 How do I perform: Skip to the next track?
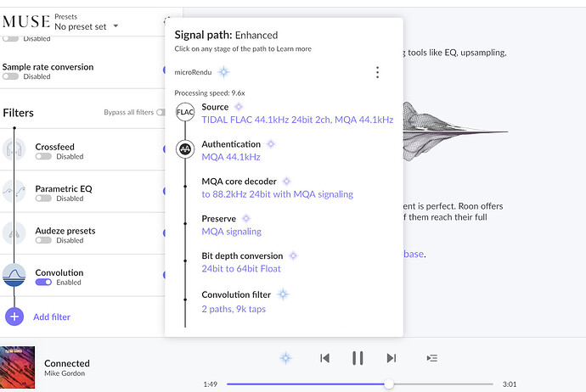391,358
